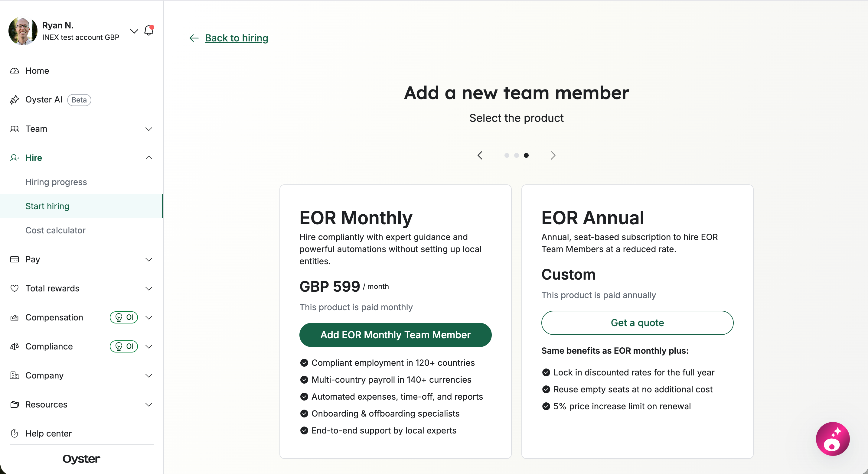Click the Resources menu label
The height and width of the screenshot is (474, 868).
coord(47,404)
